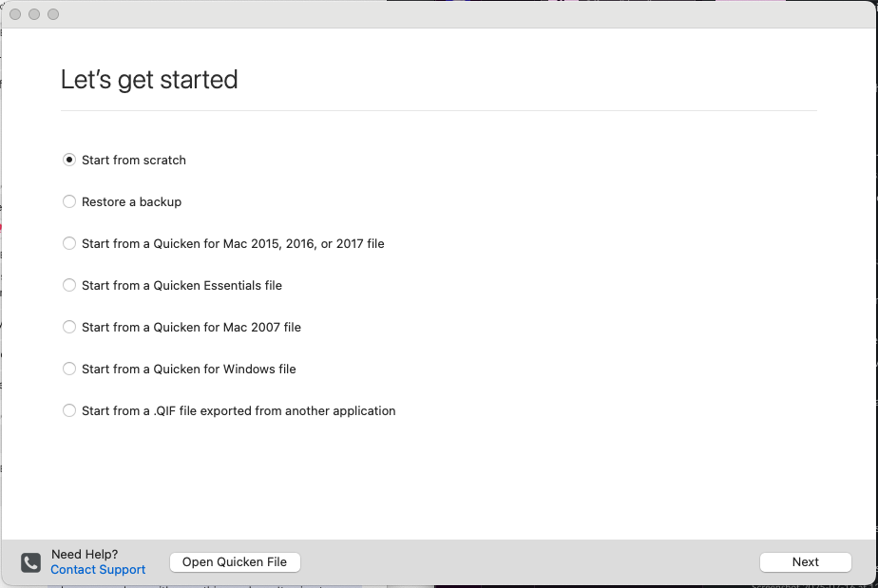Select Start from a Quicken for Mac 2015, 2016, or 2017 file
This screenshot has width=878, height=588.
coord(68,243)
